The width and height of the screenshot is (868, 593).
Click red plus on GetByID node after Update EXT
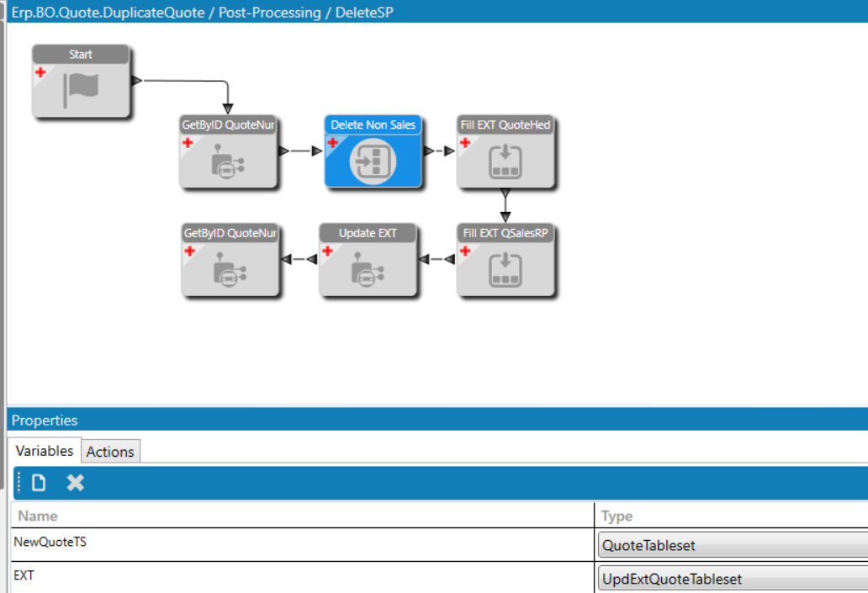point(189,251)
